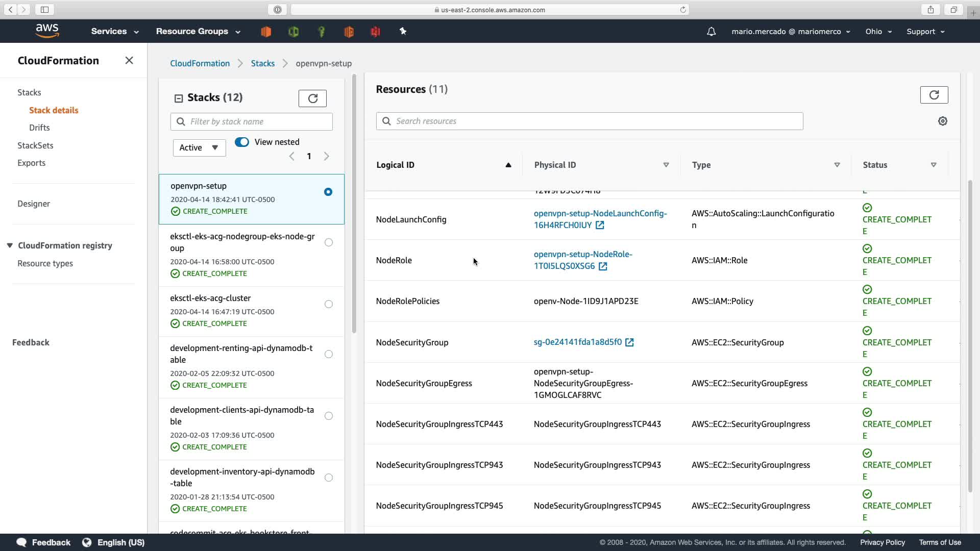The width and height of the screenshot is (980, 551).
Task: Select development-renting-api-dynamodb-table radio button
Action: coord(329,354)
